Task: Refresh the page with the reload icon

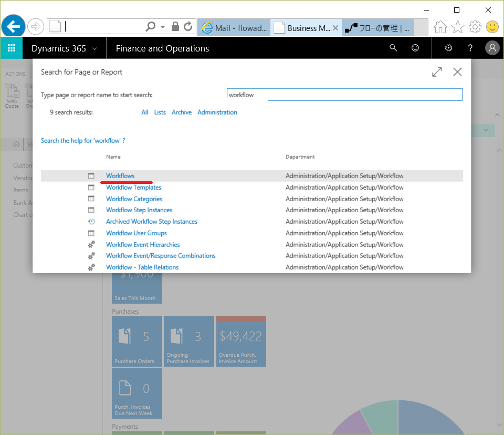Action: click(188, 26)
